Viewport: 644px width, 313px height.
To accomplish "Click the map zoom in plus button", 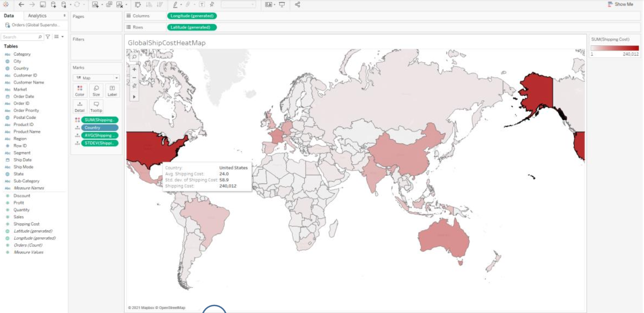I will coord(134,69).
